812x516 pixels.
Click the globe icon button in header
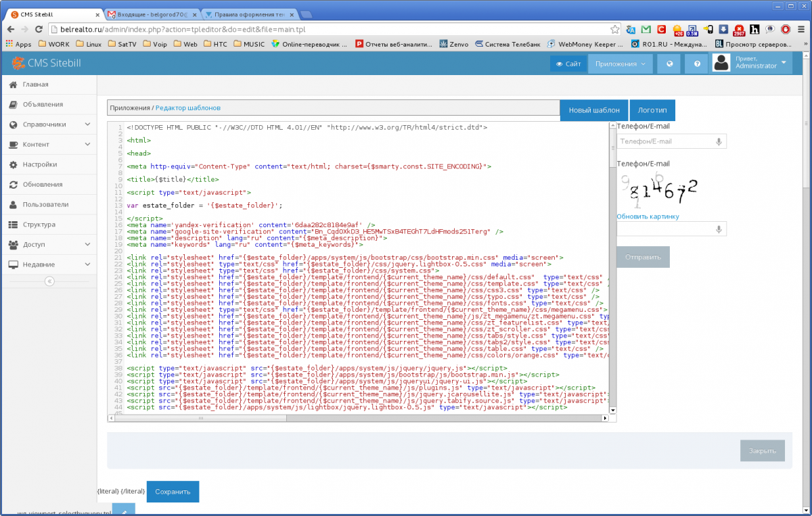(x=669, y=64)
